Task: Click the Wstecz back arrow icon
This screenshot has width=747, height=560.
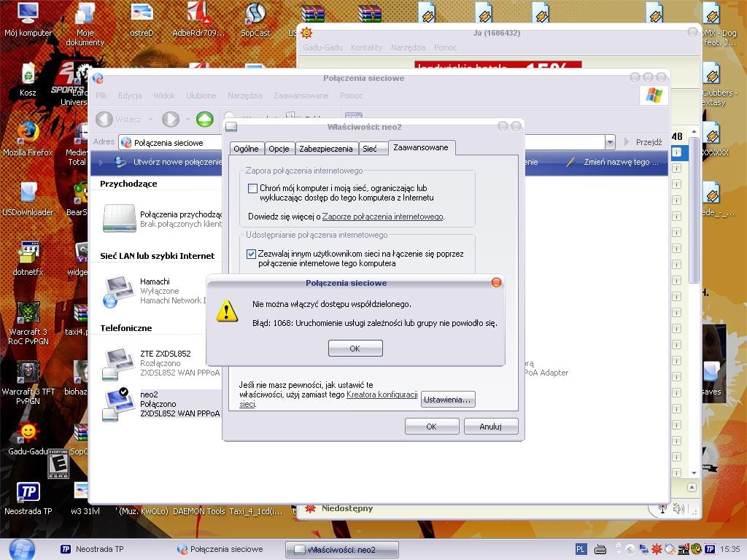Action: point(104,119)
